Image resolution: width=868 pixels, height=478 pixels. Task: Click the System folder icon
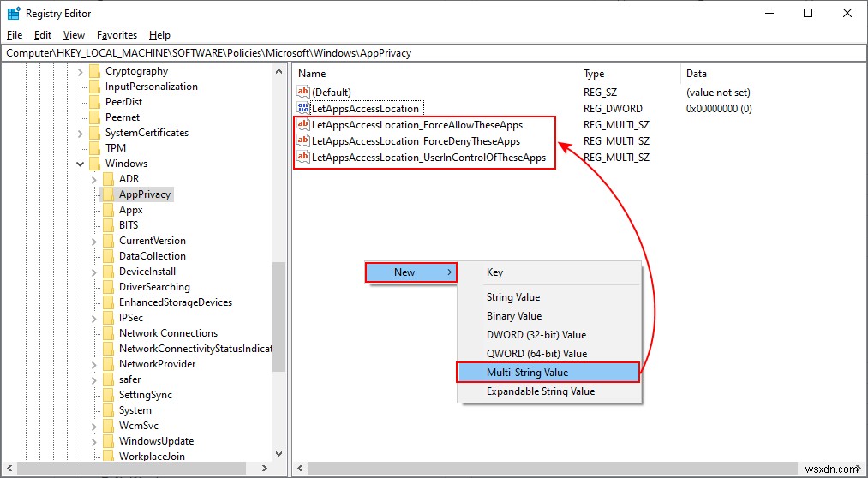[x=109, y=410]
